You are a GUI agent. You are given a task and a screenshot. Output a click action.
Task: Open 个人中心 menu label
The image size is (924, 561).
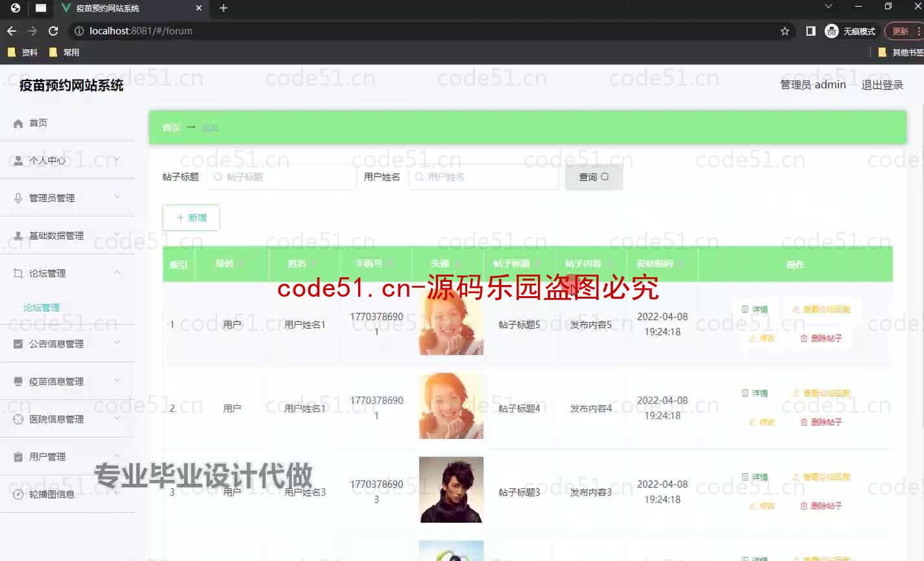(x=47, y=160)
